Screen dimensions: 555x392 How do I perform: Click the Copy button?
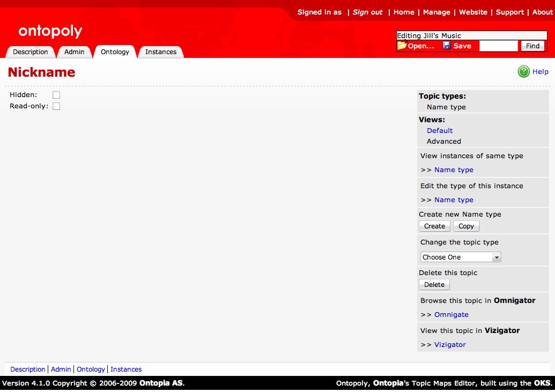tap(466, 226)
